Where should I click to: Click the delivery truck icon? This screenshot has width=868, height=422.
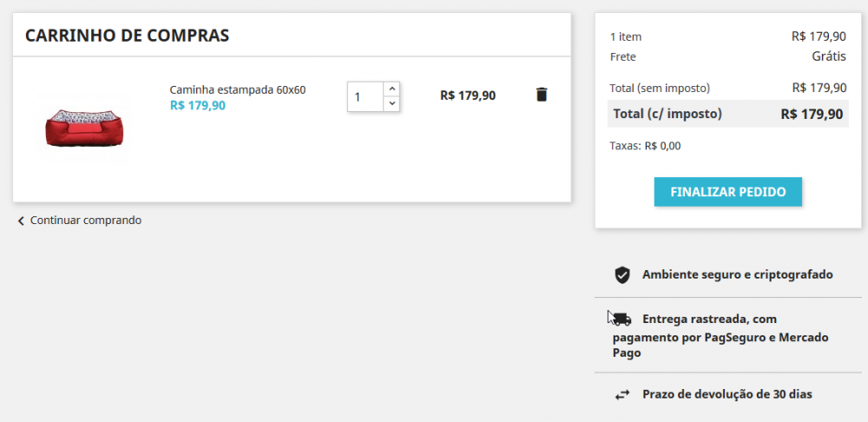tap(622, 320)
